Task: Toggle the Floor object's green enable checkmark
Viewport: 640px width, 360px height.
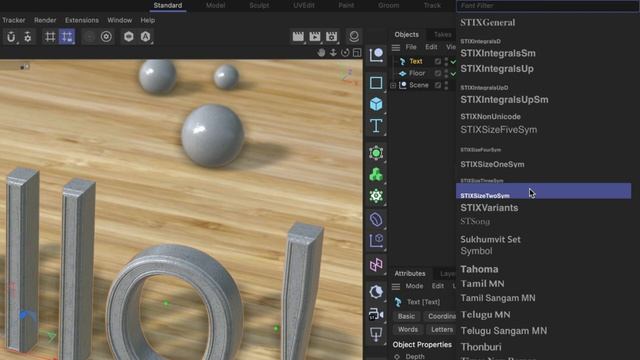Action: point(453,73)
